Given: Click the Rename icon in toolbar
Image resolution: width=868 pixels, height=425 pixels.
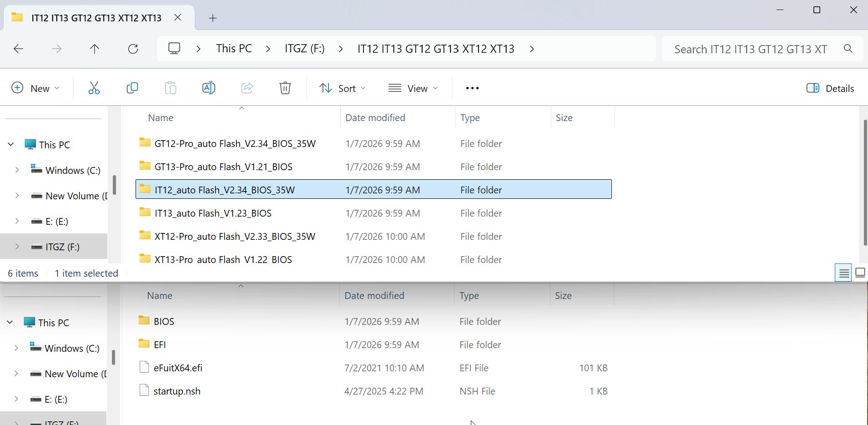Looking at the screenshot, I should [208, 88].
